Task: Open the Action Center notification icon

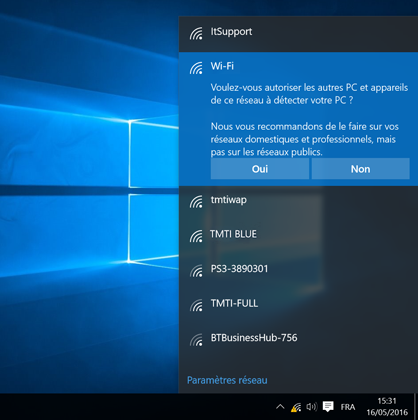Action: pyautogui.click(x=328, y=407)
